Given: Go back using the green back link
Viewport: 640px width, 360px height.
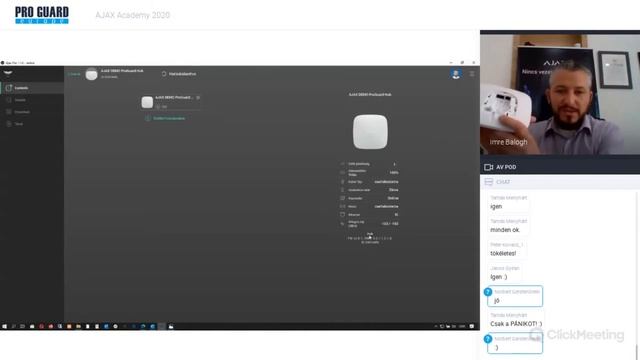Looking at the screenshot, I should (x=74, y=74).
